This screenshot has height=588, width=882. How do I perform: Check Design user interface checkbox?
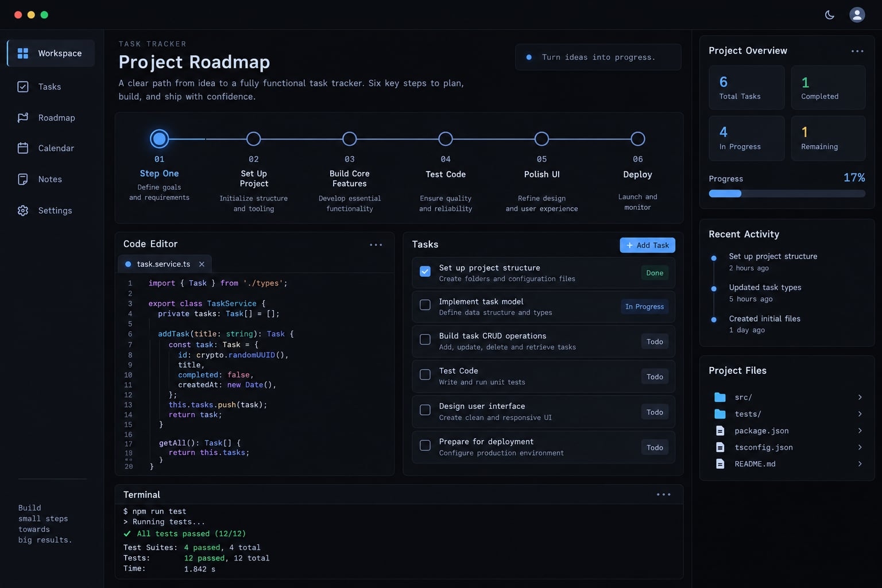pos(425,410)
